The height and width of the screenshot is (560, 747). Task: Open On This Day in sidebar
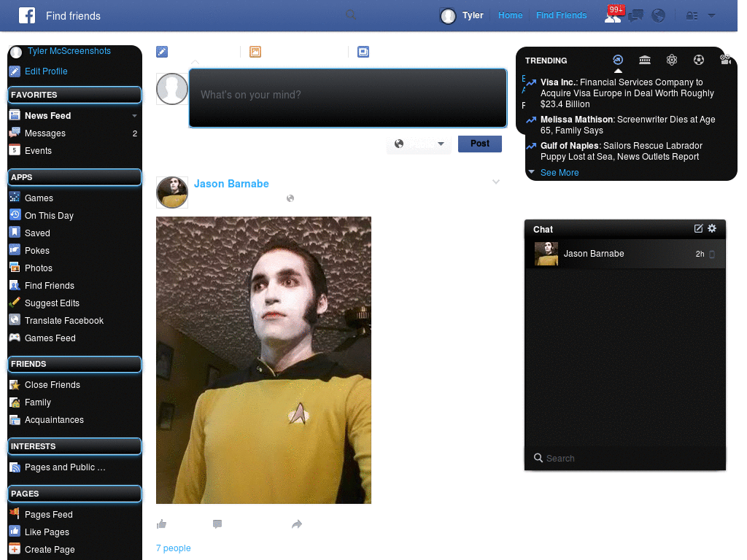coord(49,216)
